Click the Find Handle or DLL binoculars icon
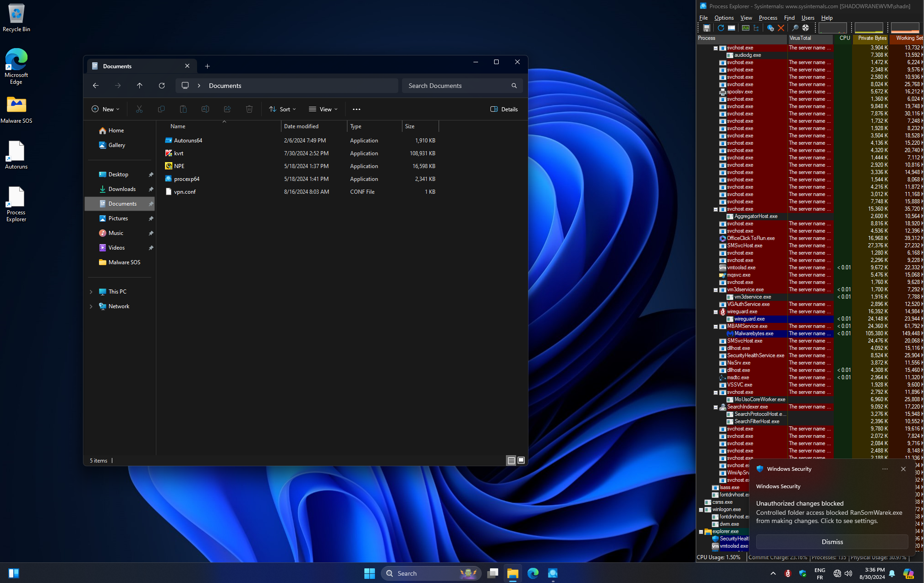The image size is (924, 583). point(795,28)
